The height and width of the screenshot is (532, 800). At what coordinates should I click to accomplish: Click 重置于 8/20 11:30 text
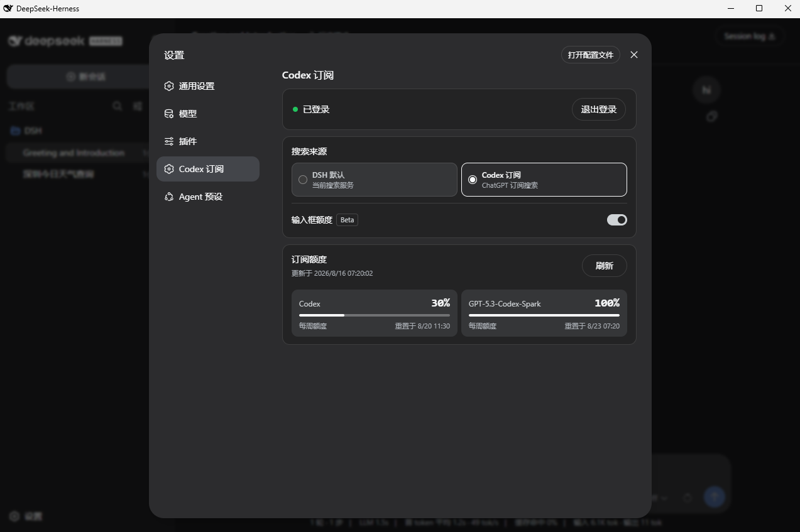pyautogui.click(x=422, y=326)
